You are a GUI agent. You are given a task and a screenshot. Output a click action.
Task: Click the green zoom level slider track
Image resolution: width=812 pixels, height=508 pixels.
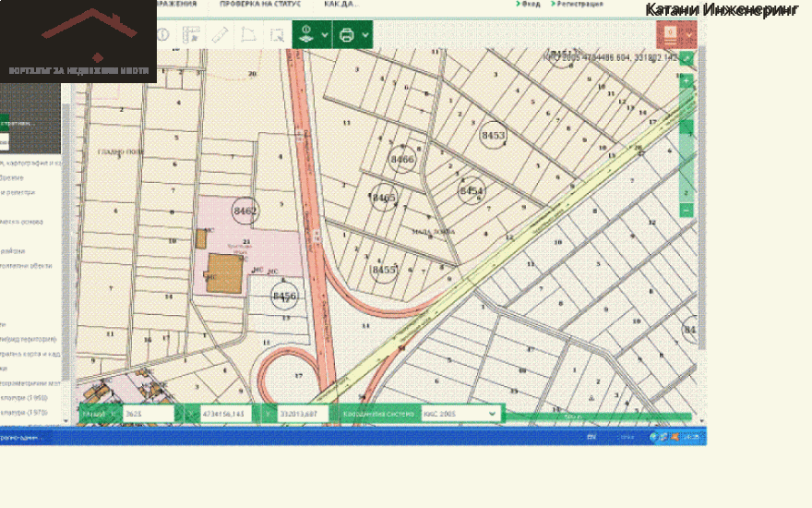point(687,146)
